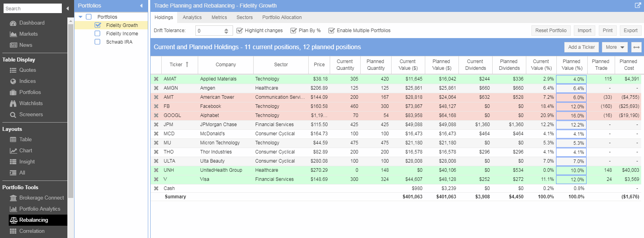Collapse the Portfolios tree node

[80, 17]
